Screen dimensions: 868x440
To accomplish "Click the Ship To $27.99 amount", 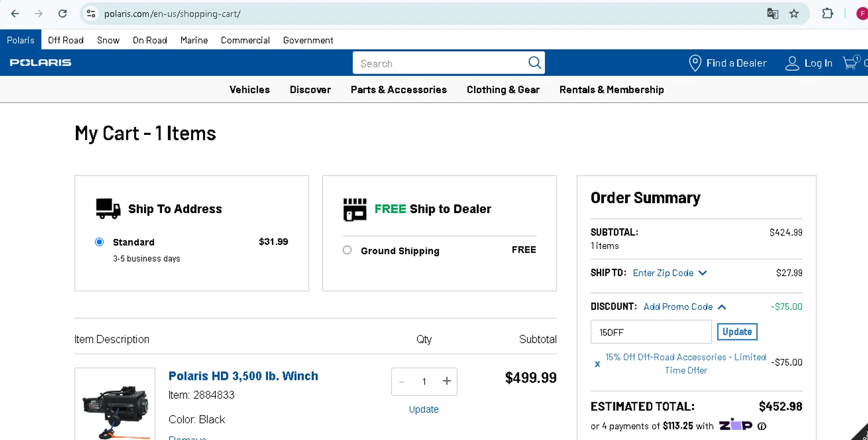I will [789, 273].
